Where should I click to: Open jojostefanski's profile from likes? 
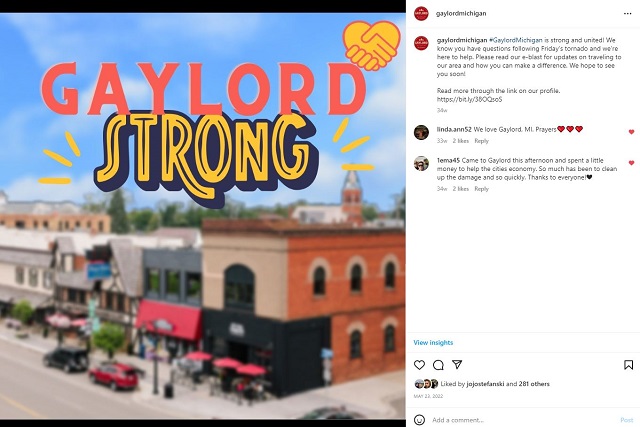pyautogui.click(x=485, y=384)
